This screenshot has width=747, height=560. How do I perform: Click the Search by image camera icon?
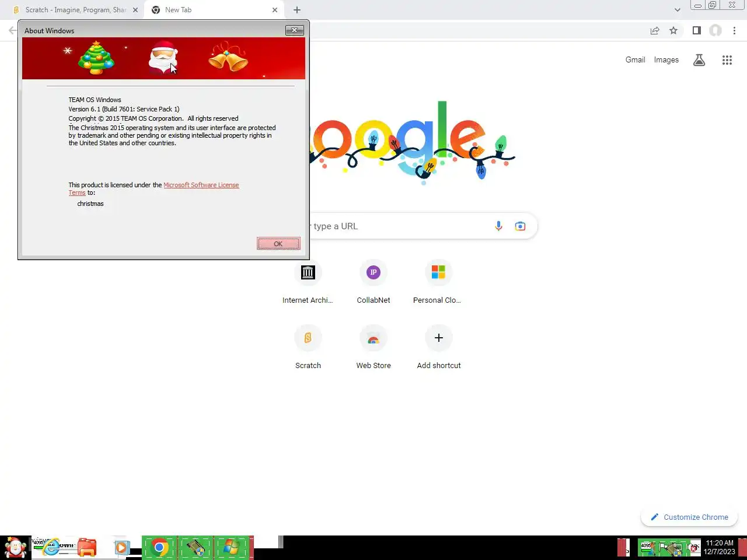pos(520,226)
